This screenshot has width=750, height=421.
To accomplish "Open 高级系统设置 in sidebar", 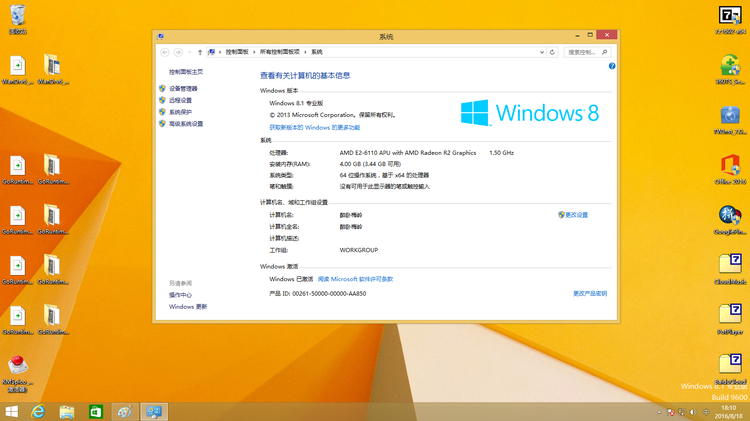I will (x=186, y=123).
